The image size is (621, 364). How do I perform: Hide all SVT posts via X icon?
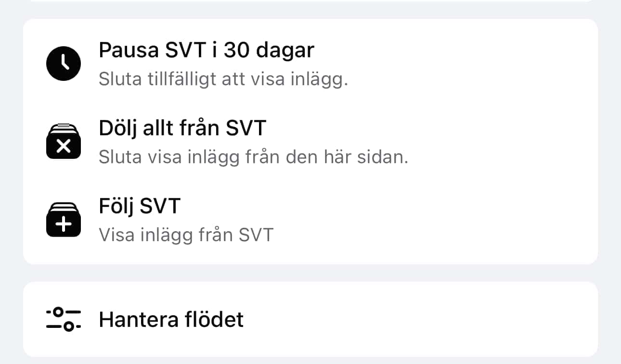[64, 142]
